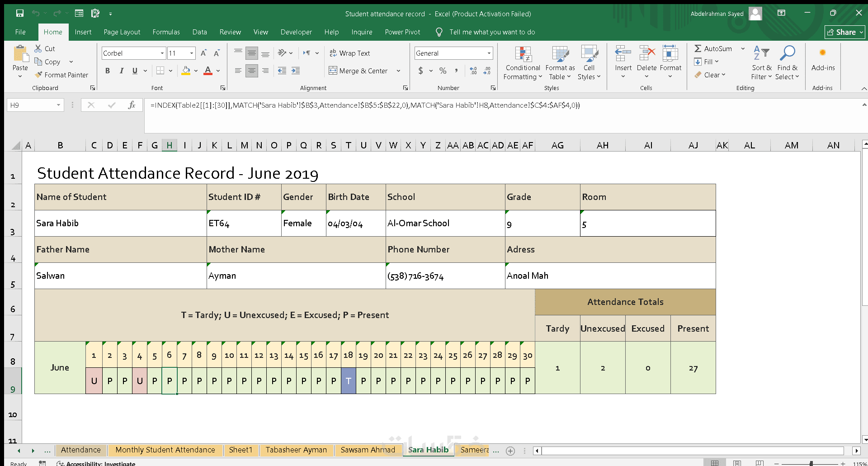868x466 pixels.
Task: Click the AutoSum sigma icon
Action: click(698, 48)
